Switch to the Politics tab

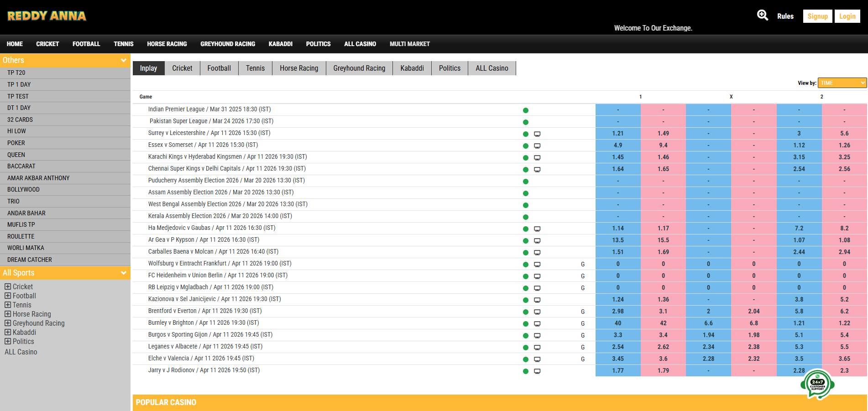449,68
